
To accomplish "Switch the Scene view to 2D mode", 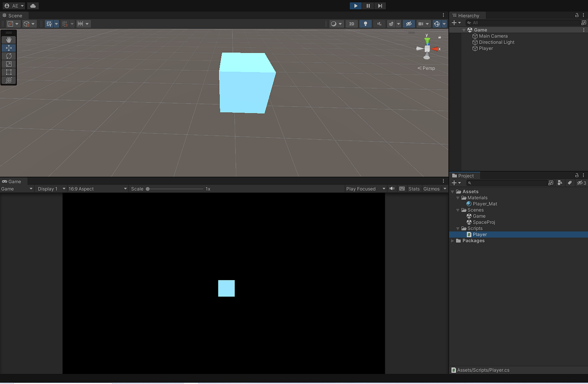I will click(x=352, y=23).
